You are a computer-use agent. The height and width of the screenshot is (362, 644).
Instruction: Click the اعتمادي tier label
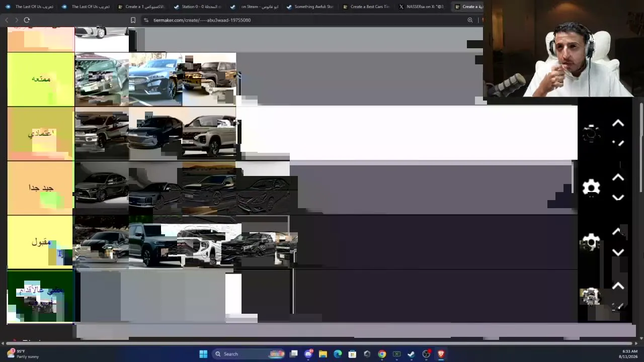click(41, 134)
